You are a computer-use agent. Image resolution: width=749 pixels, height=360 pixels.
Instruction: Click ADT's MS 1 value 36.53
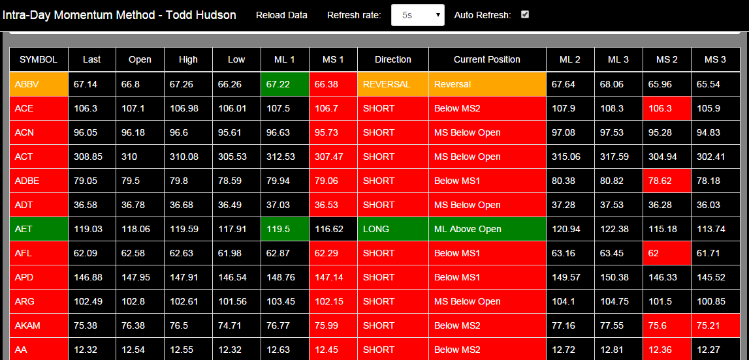point(333,205)
